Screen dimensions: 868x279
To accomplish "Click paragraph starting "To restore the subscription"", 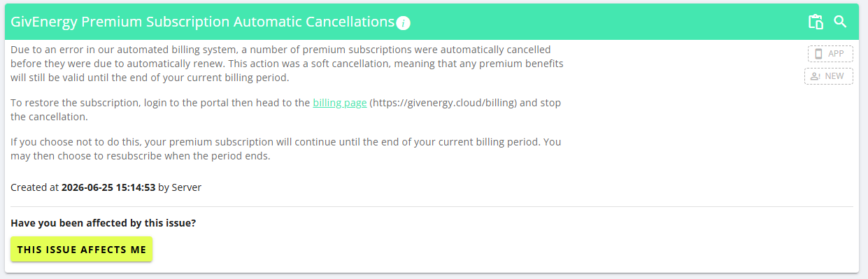I will pyautogui.click(x=286, y=110).
